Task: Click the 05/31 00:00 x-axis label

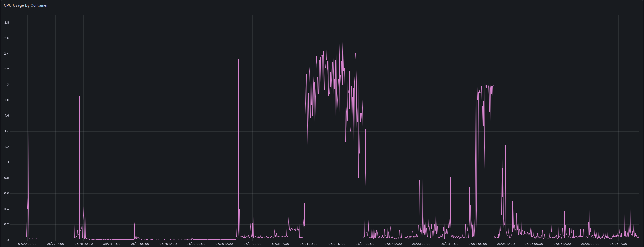Action: 252,244
